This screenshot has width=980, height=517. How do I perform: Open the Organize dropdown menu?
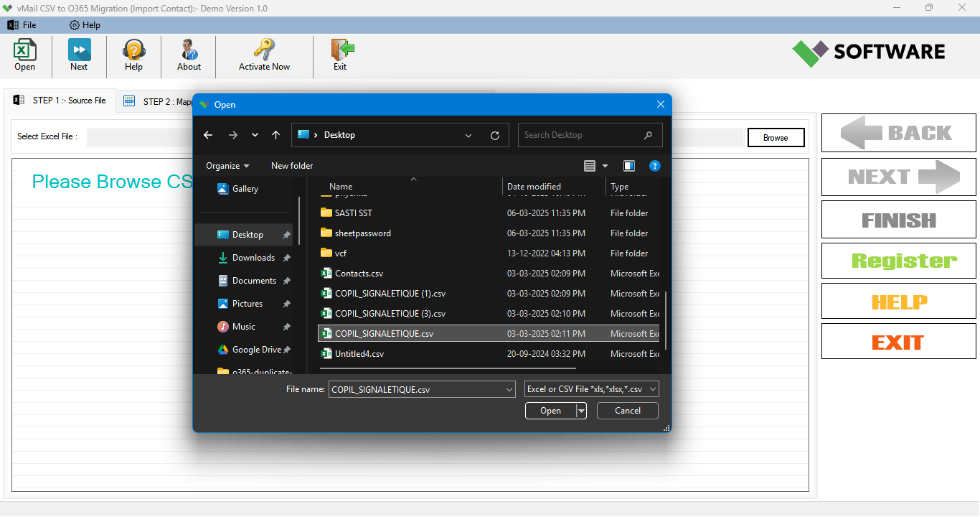coord(227,166)
